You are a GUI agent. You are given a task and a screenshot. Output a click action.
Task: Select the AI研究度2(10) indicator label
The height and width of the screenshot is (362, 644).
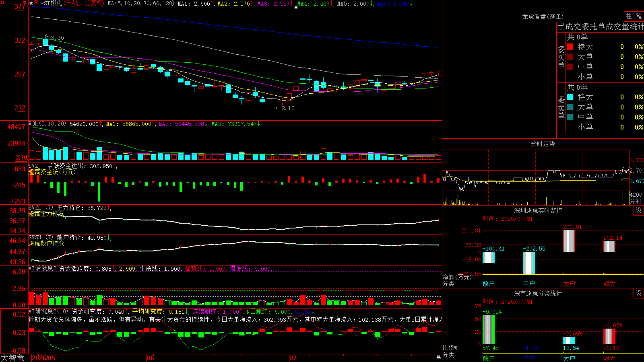pos(48,311)
